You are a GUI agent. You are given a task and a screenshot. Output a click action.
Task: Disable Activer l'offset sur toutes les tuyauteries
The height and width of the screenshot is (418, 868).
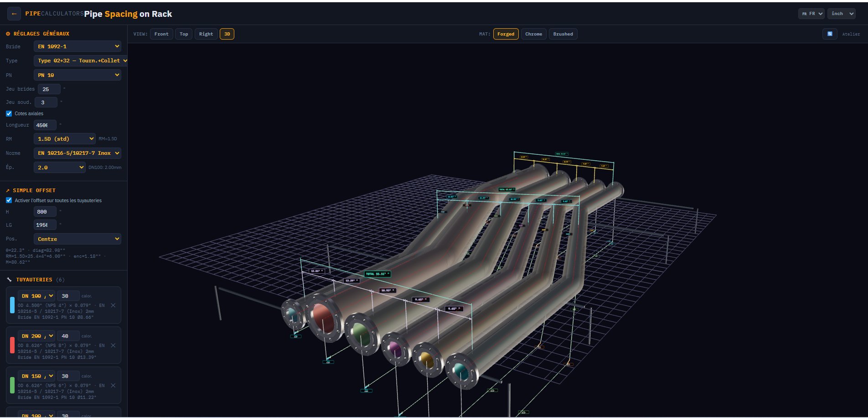(9, 200)
